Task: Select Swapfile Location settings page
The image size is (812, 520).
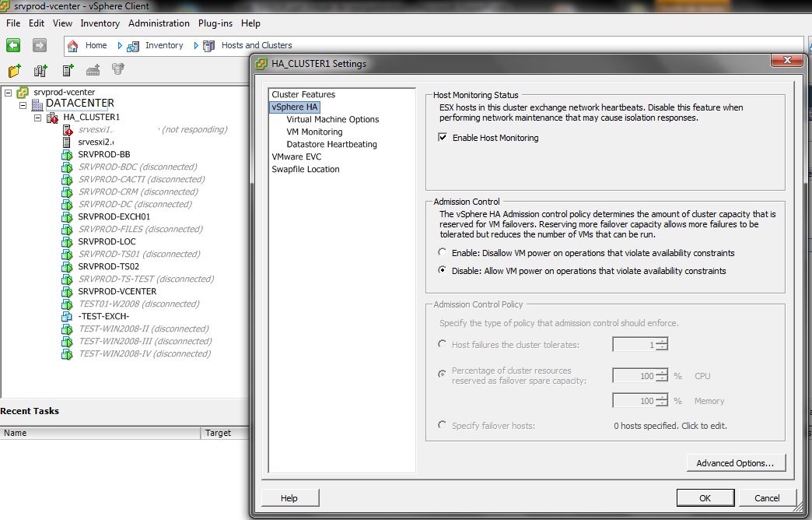Action: point(306,169)
